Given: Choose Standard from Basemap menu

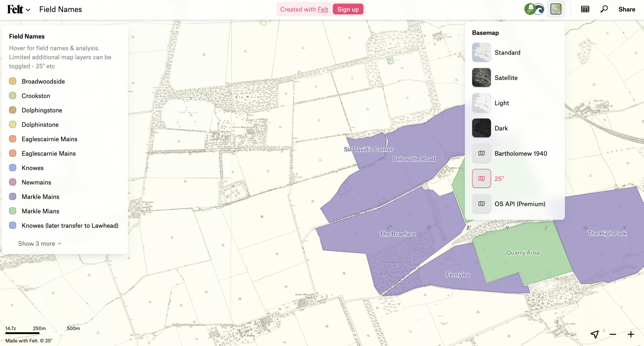Looking at the screenshot, I should (507, 53).
